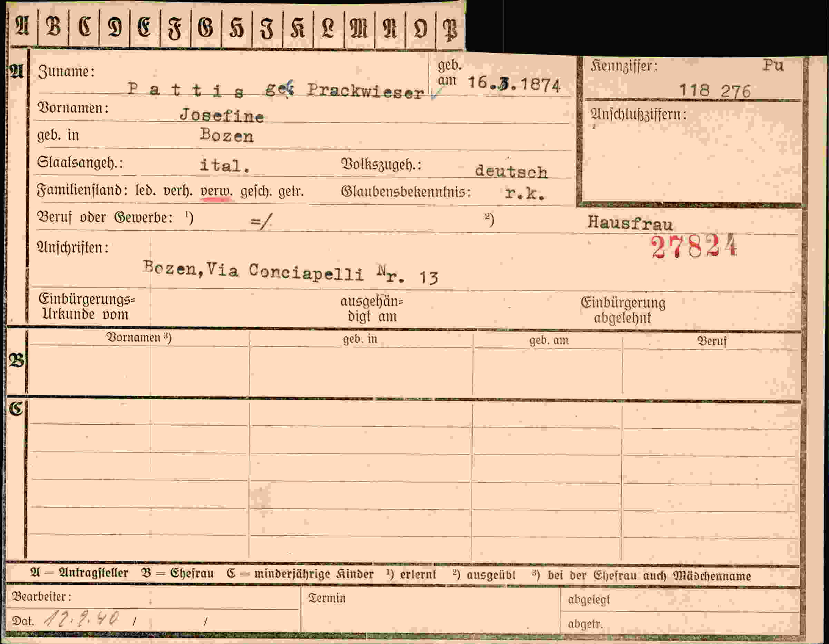Screen dimensions: 829x644
Task: Click the marital option "gesch."
Action: click(x=256, y=192)
